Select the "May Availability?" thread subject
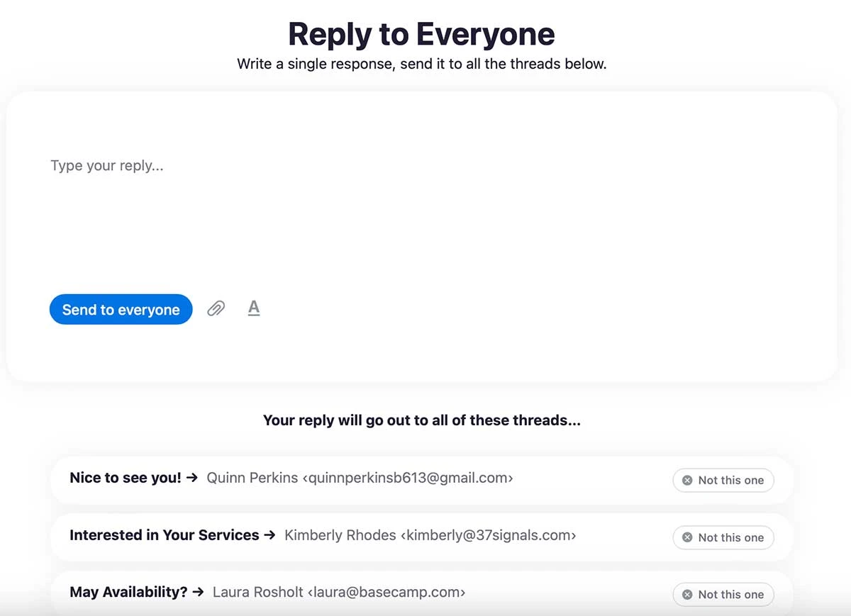Image resolution: width=851 pixels, height=616 pixels. 128,592
